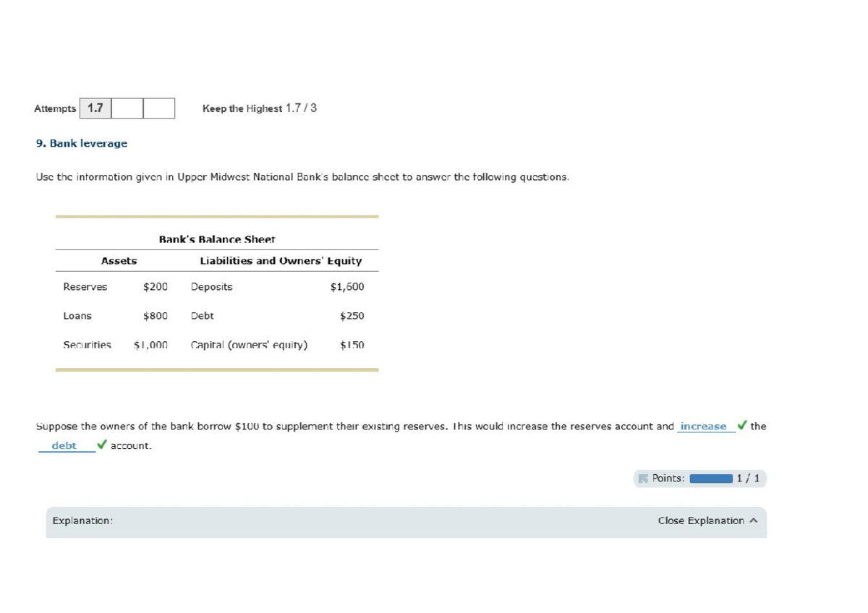Viewport: 868px width, 613px height.
Task: Click the Explanation panel header label
Action: (x=82, y=520)
